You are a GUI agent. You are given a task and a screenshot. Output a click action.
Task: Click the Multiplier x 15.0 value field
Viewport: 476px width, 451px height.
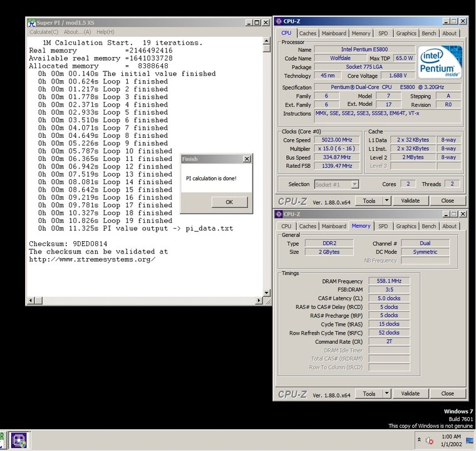(x=337, y=148)
